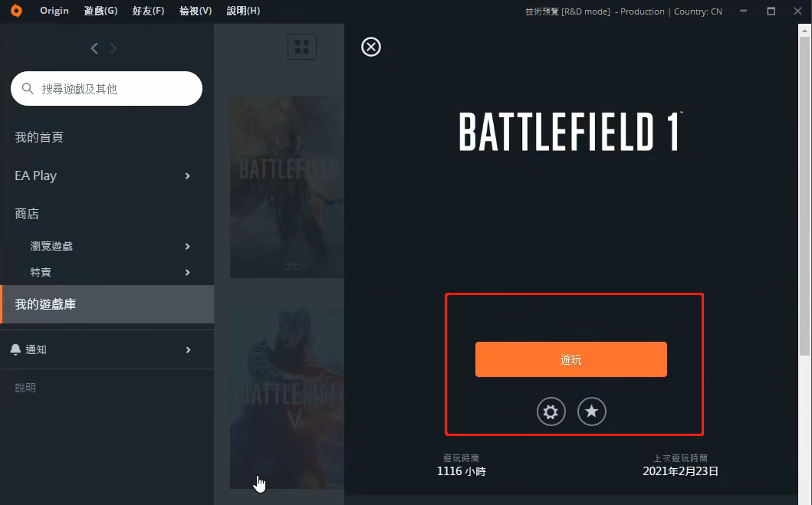812x505 pixels.
Task: Select the Battlefield 1 cover thumbnail
Action: [287, 187]
